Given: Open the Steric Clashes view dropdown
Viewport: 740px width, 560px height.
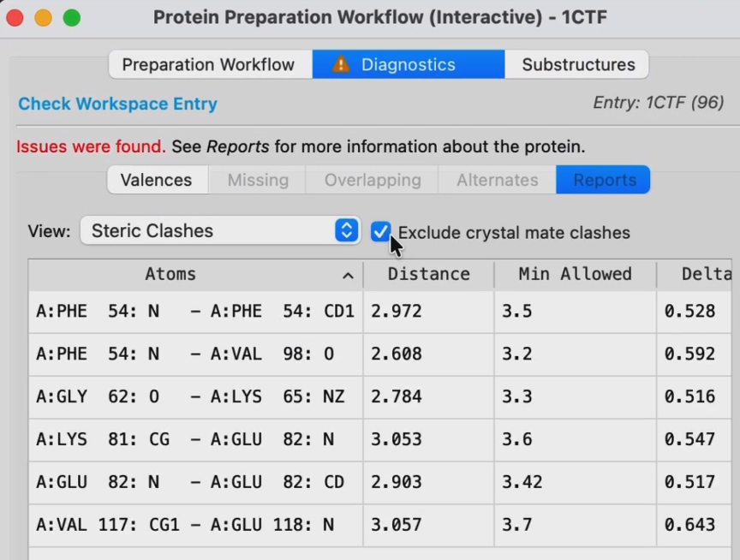Looking at the screenshot, I should (220, 230).
